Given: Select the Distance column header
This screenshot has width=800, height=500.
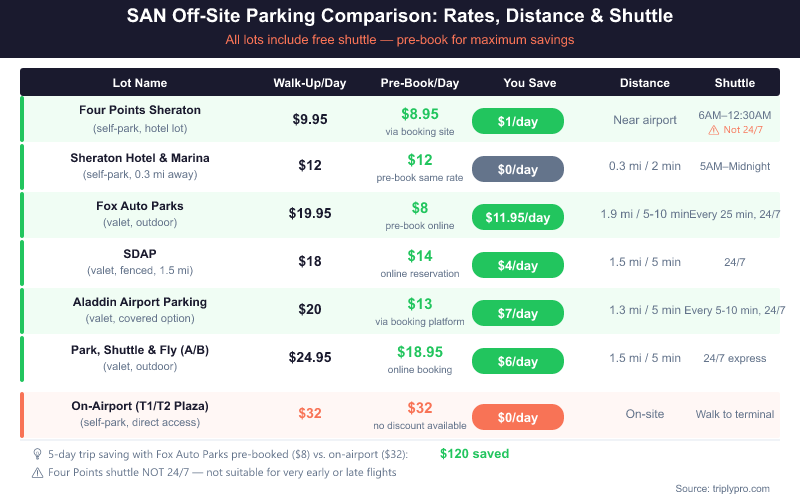Looking at the screenshot, I should coord(645,83).
